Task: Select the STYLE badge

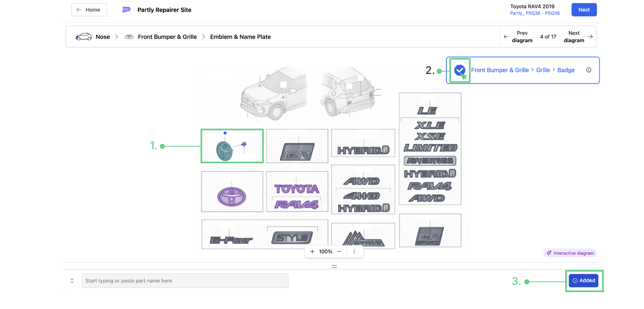Action: coord(292,238)
